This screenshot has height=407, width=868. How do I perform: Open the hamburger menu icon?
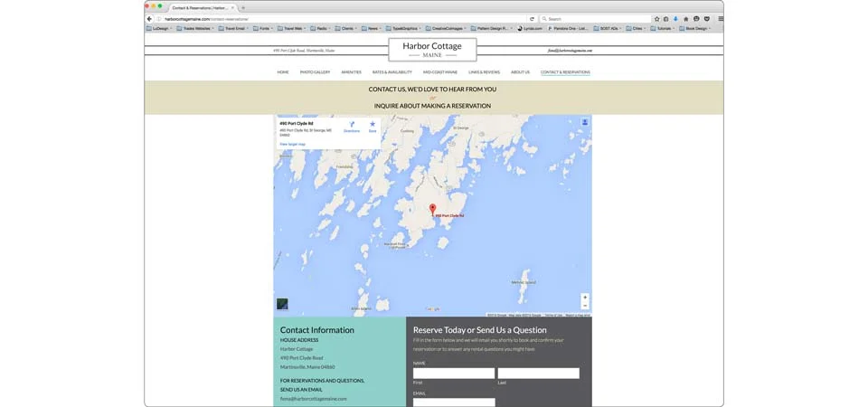721,19
